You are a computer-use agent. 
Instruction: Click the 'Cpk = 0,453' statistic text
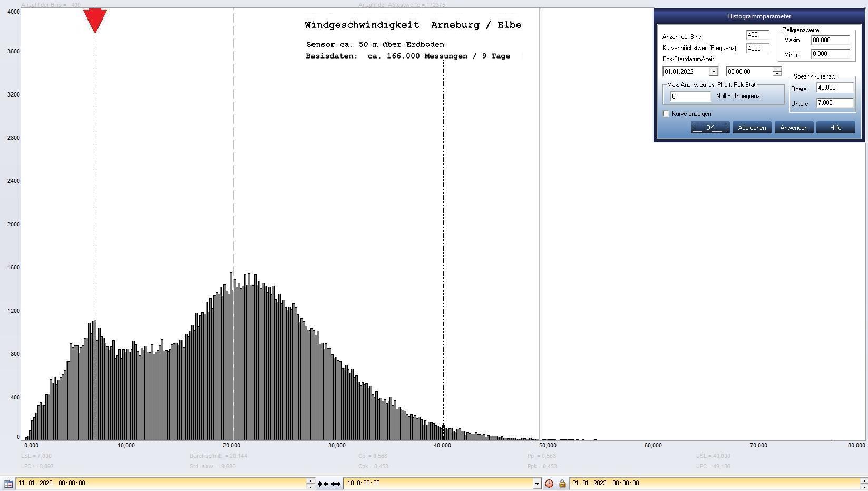(x=373, y=466)
